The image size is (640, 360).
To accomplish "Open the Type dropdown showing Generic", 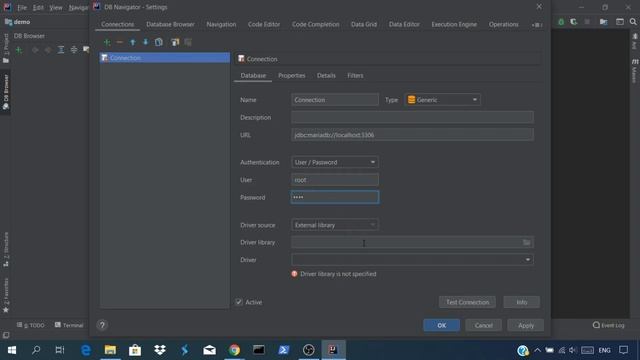I will pos(442,100).
